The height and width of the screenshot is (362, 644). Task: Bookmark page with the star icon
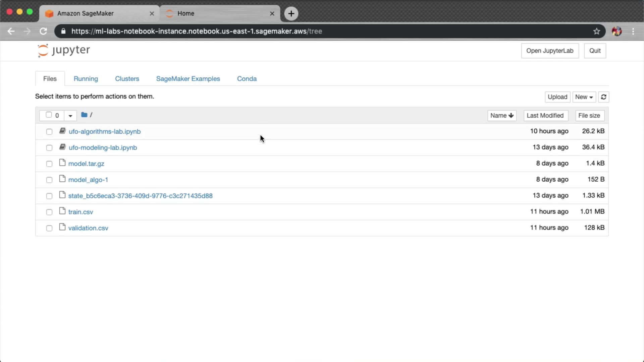(596, 31)
